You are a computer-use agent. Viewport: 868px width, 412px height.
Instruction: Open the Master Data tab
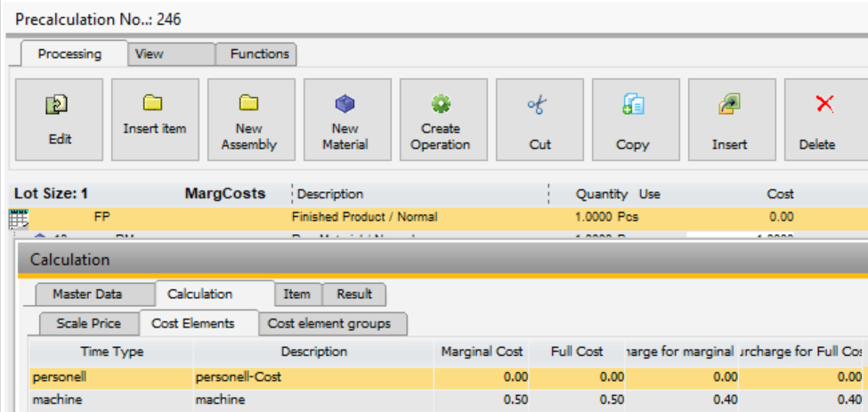87,294
